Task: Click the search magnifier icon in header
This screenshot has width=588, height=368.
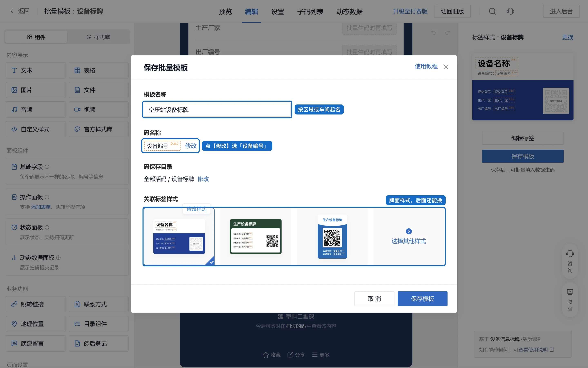Action: pyautogui.click(x=492, y=11)
